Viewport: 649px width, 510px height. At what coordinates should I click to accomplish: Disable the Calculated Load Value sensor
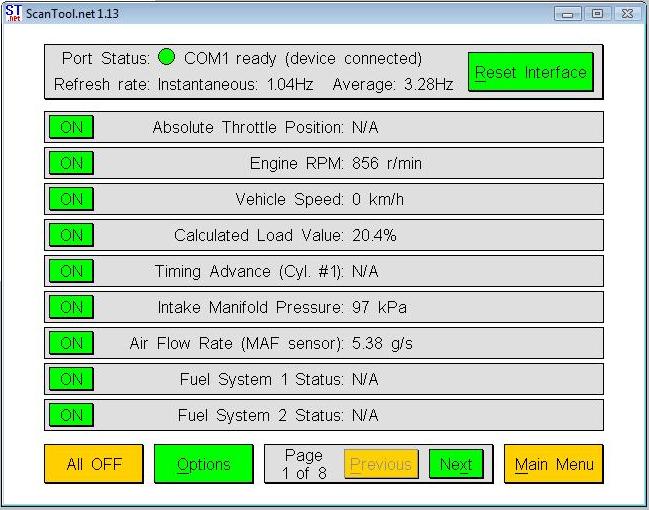click(x=71, y=235)
